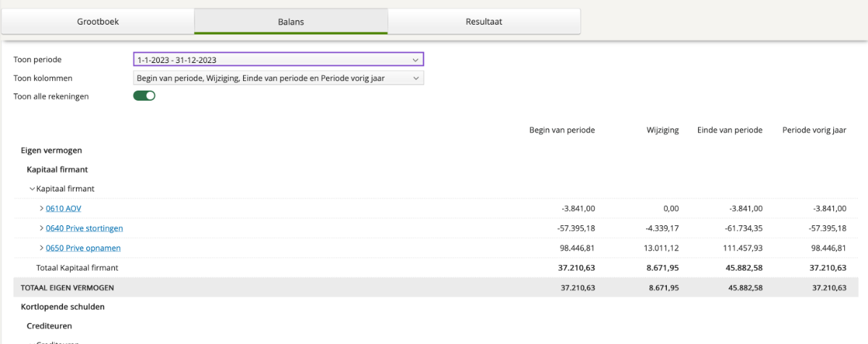Click the Periode vorig jaar column header
Viewport: 868px width, 344px height.
814,130
